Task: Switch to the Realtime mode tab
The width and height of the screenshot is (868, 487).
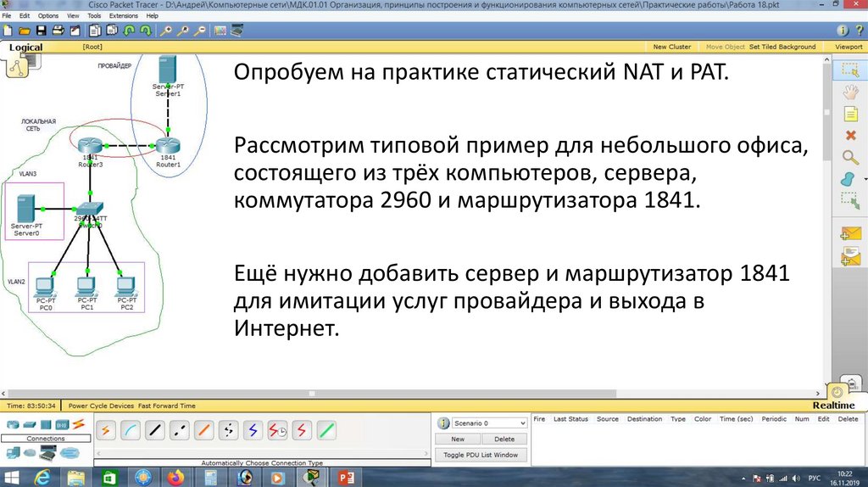Action: click(x=834, y=405)
